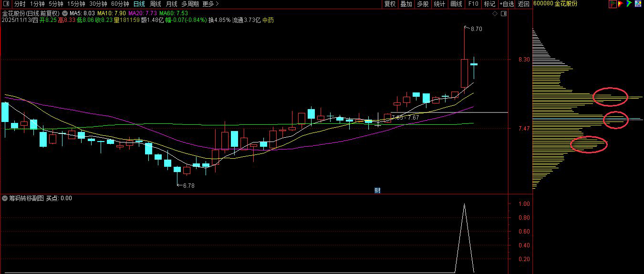
Task: Switch to the 1分钟 period
Action: [37, 4]
